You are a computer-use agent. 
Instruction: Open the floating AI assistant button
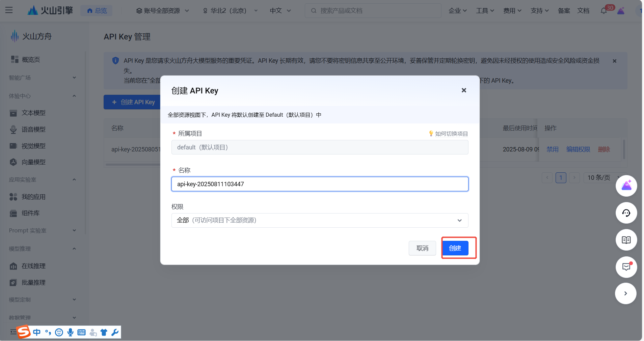point(626,186)
